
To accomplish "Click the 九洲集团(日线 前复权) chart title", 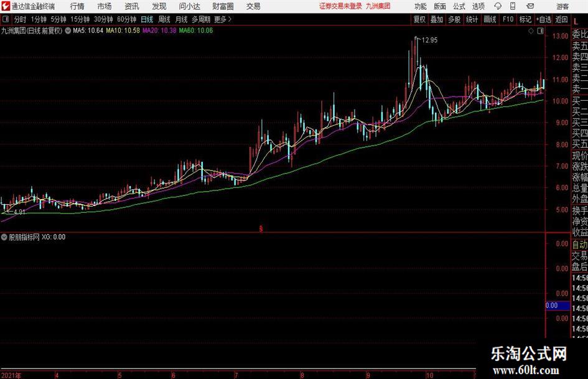I will (x=32, y=30).
